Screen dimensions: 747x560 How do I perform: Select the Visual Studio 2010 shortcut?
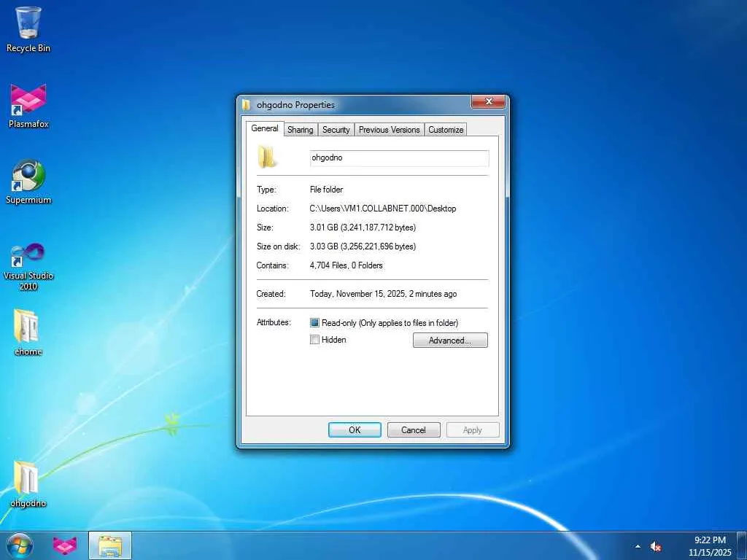(28, 267)
